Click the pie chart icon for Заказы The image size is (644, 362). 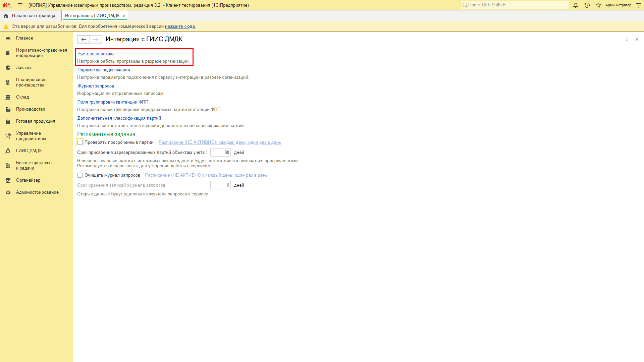coord(8,68)
